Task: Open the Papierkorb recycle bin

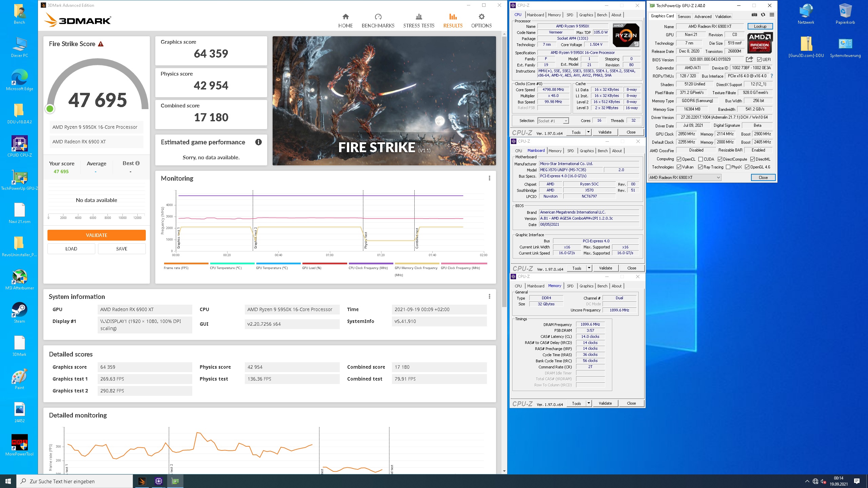Action: (x=845, y=14)
